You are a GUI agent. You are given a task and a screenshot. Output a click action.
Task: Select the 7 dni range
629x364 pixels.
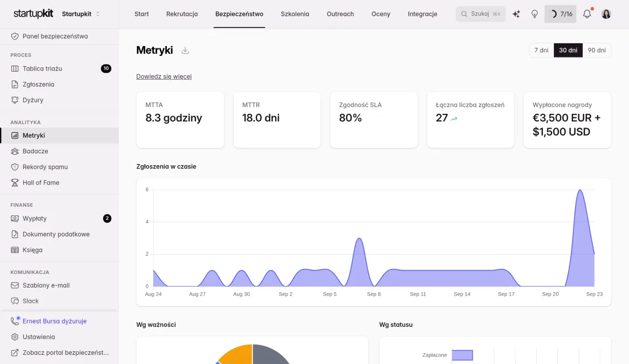(x=541, y=50)
